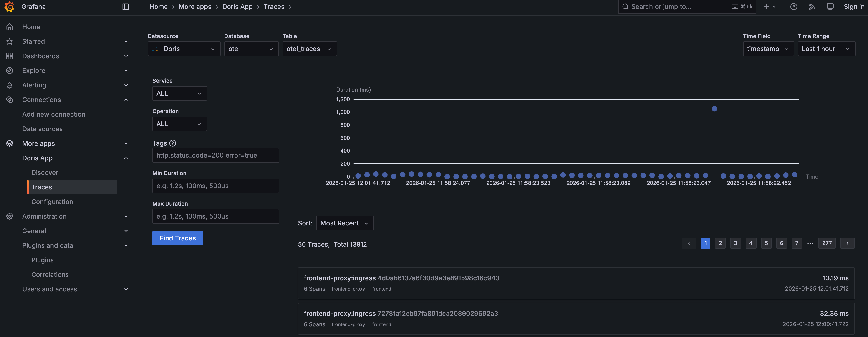Open the news RSS feed icon

point(812,7)
